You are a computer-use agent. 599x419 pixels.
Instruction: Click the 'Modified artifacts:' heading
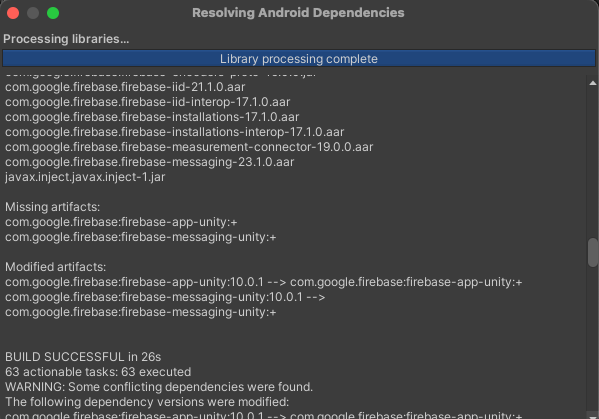point(55,267)
